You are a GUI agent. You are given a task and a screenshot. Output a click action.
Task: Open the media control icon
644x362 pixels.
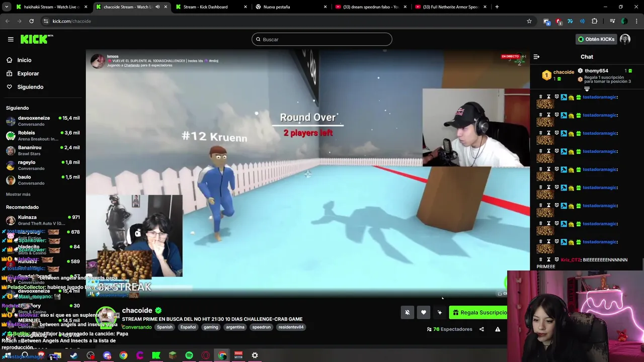pyautogui.click(x=612, y=21)
